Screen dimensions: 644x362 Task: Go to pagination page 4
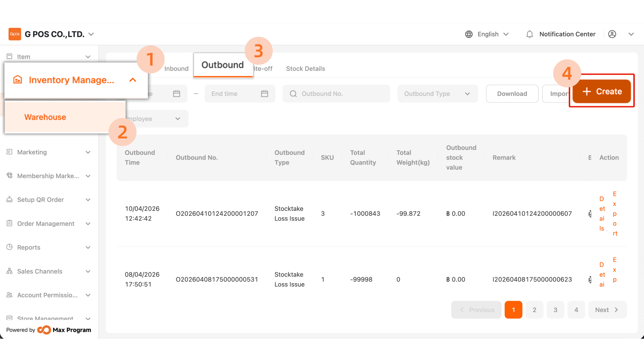[576, 310]
